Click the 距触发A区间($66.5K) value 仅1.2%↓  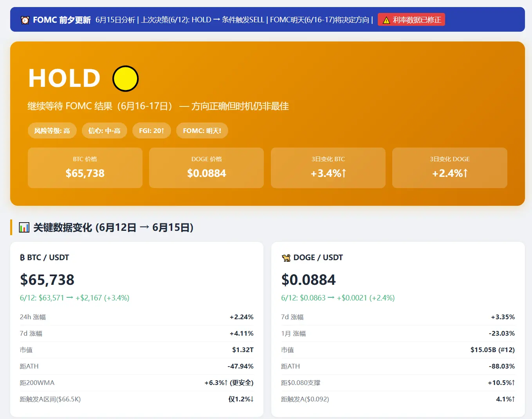(x=241, y=399)
